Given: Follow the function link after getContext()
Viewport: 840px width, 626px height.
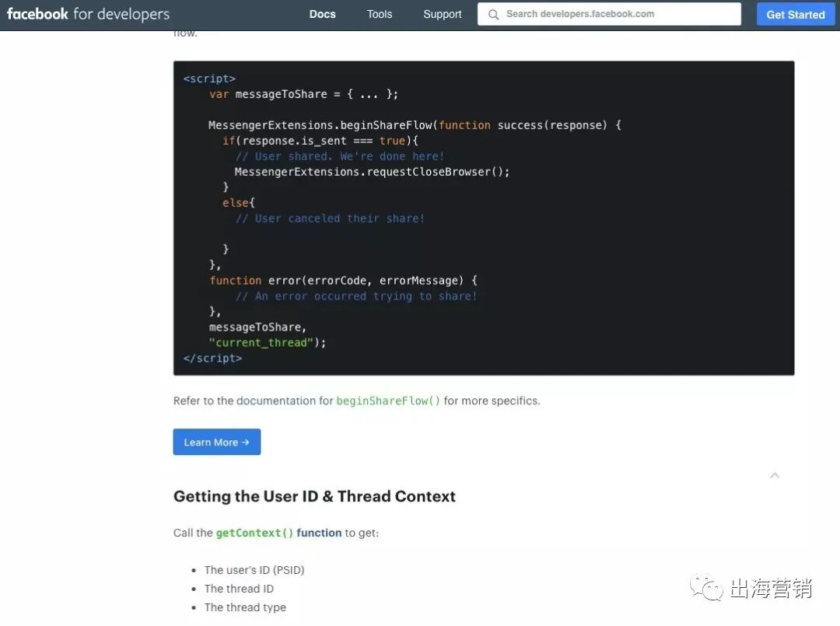Looking at the screenshot, I should coord(319,533).
